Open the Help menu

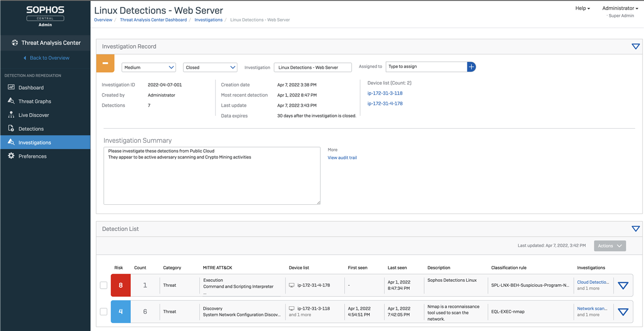583,9
